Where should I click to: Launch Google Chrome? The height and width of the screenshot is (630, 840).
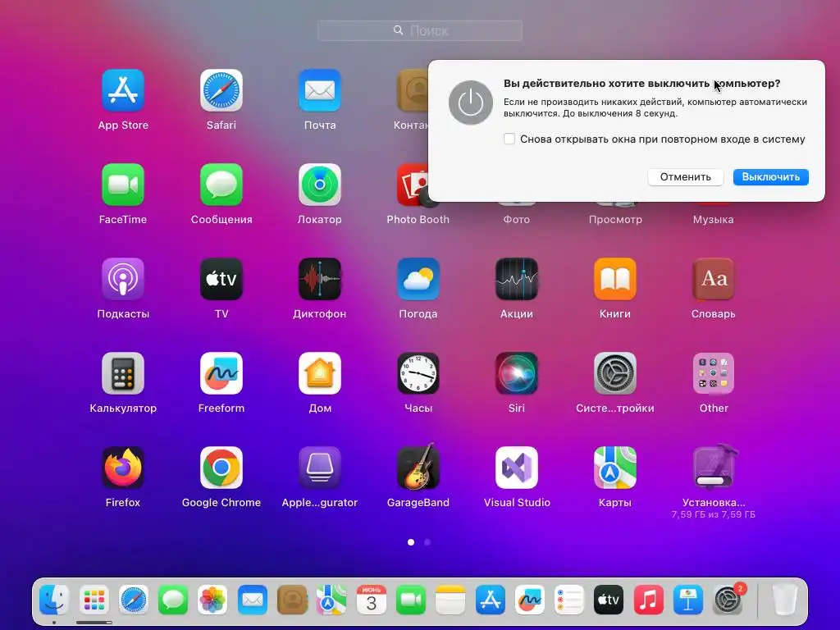click(221, 467)
